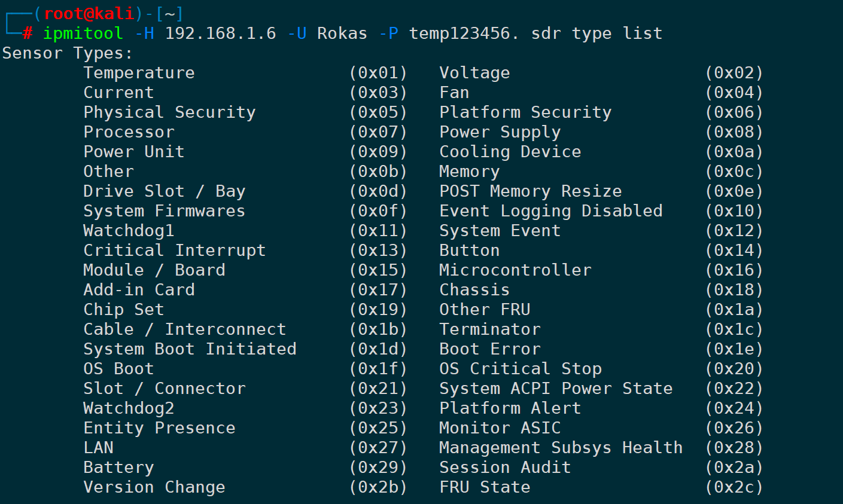
Task: Click the root@kali prompt text
Action: tap(89, 13)
